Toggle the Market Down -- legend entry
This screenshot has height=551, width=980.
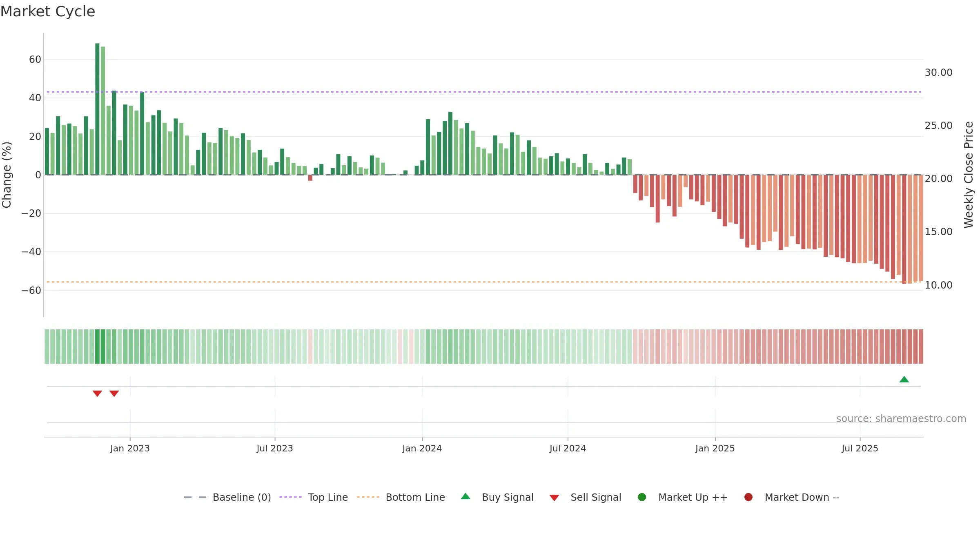click(x=791, y=497)
